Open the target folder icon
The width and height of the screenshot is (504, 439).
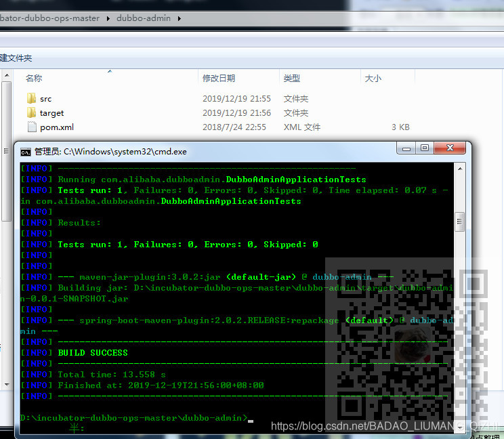pos(31,112)
